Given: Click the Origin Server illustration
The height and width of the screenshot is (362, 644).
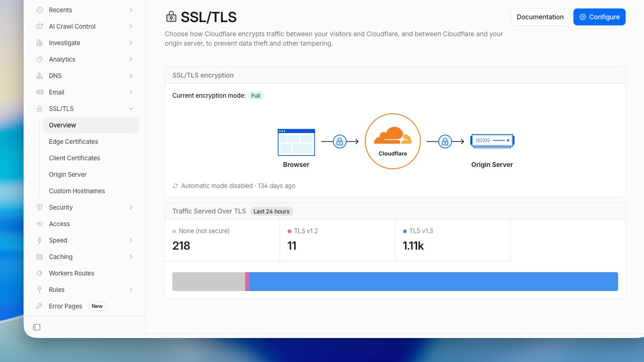Looking at the screenshot, I should [492, 141].
